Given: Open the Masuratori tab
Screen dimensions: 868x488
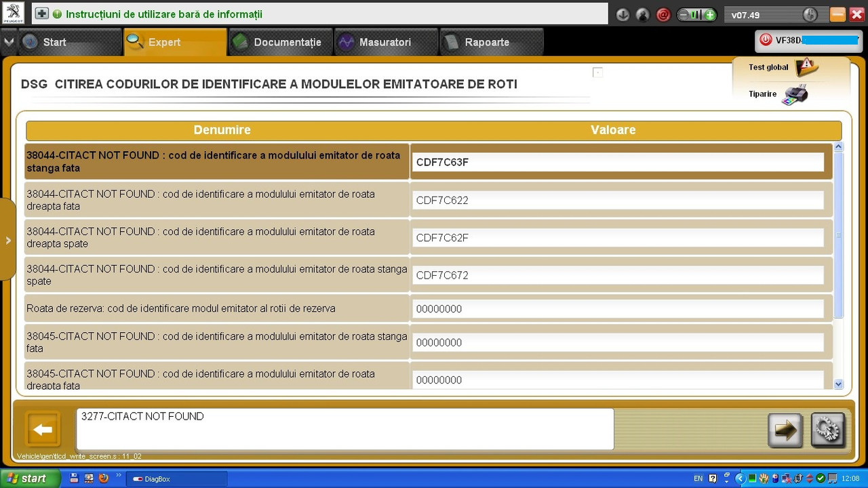Looking at the screenshot, I should tap(385, 42).
